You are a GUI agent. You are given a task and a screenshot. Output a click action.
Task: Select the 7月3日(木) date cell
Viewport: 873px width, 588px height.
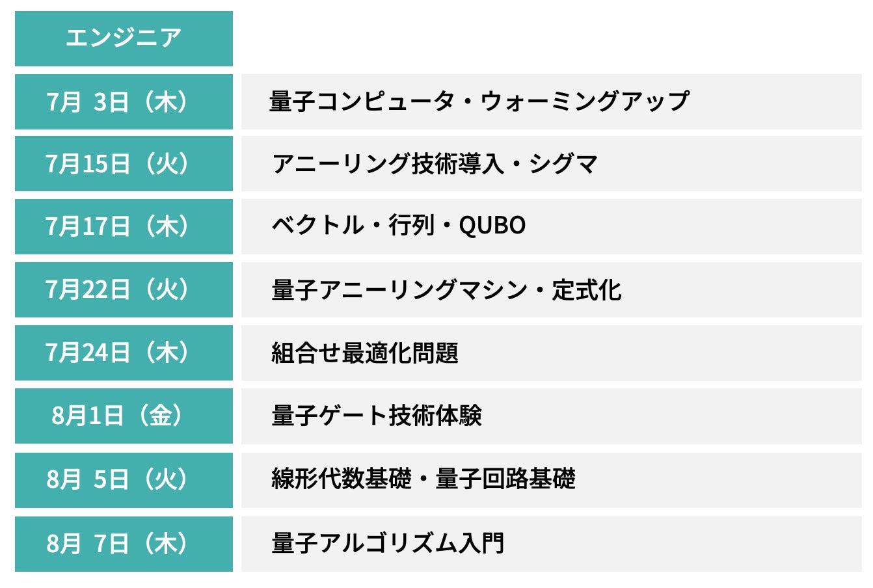tap(124, 101)
